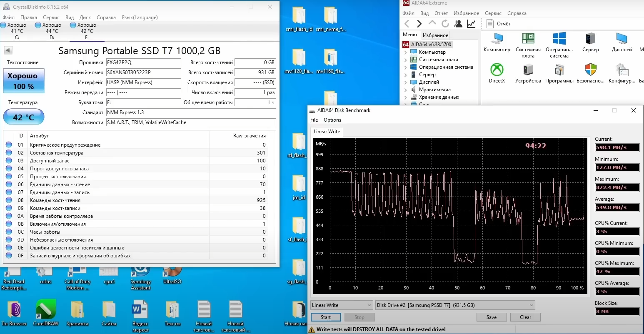Image resolution: width=644 pixels, height=334 pixels.
Task: Click previous disk arrow in CrystalDiskInfo
Action: click(x=8, y=50)
